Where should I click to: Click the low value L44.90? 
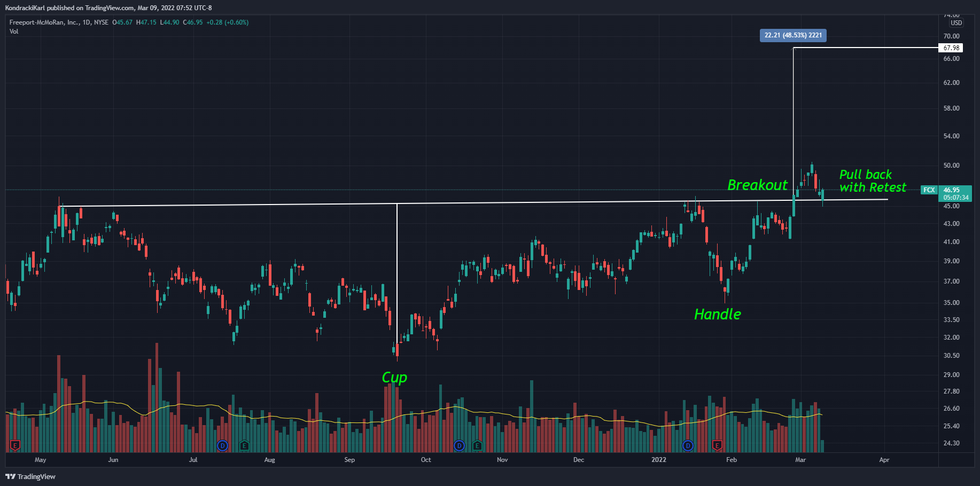click(x=170, y=22)
